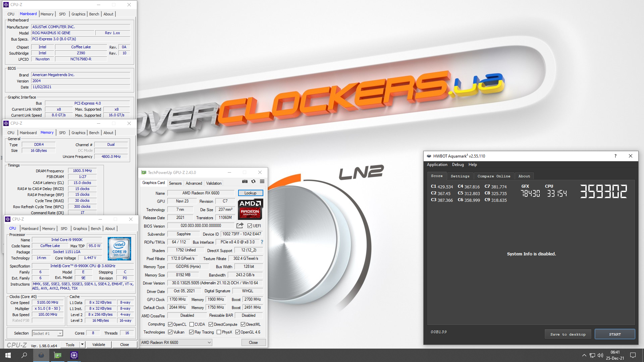The width and height of the screenshot is (644, 362).
Task: Toggle the CUDA checkbox
Action: click(x=192, y=324)
